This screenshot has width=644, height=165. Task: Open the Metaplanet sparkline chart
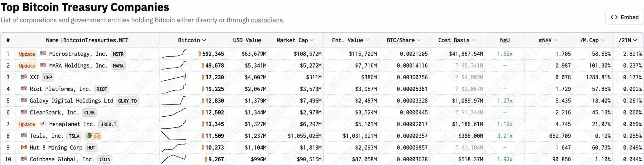tap(173, 124)
